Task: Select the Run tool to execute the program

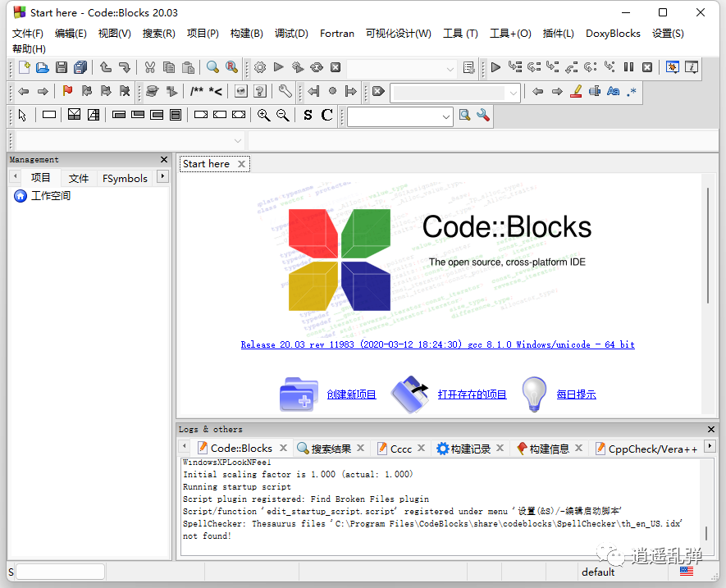Action: [x=278, y=68]
